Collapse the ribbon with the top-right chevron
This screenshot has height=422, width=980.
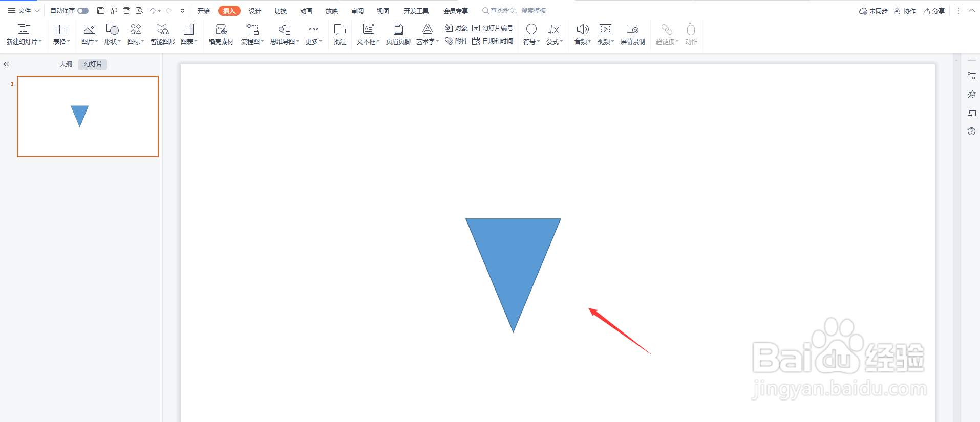pyautogui.click(x=971, y=11)
